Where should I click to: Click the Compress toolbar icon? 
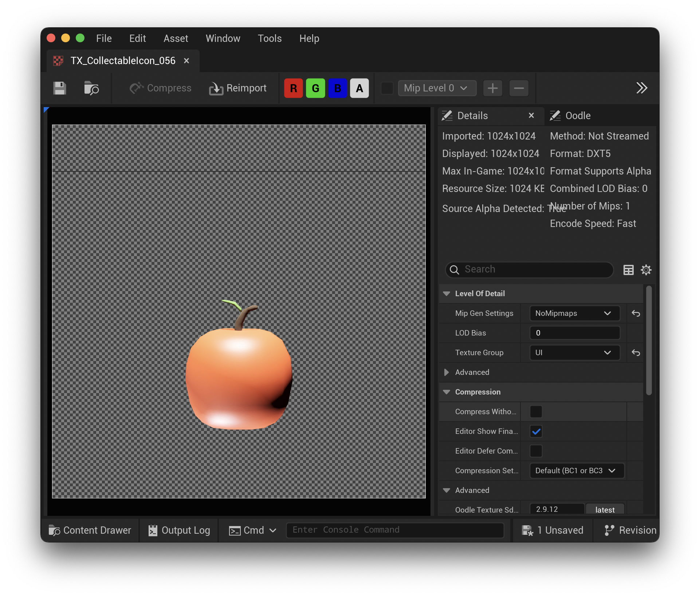(160, 88)
